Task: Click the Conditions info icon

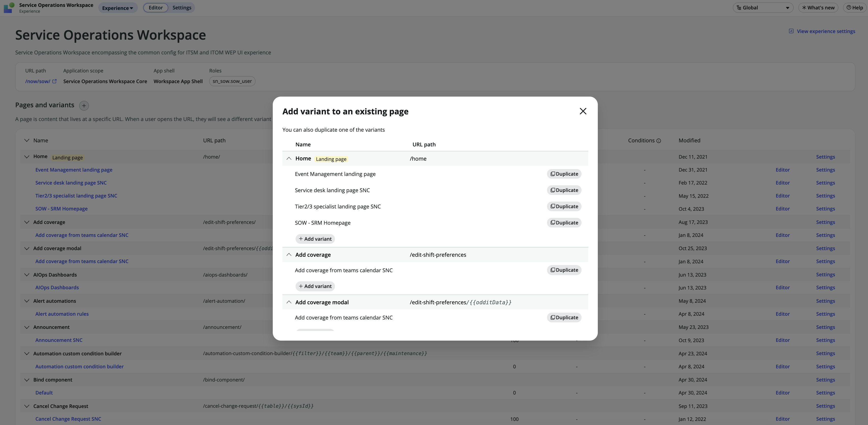Action: (659, 141)
